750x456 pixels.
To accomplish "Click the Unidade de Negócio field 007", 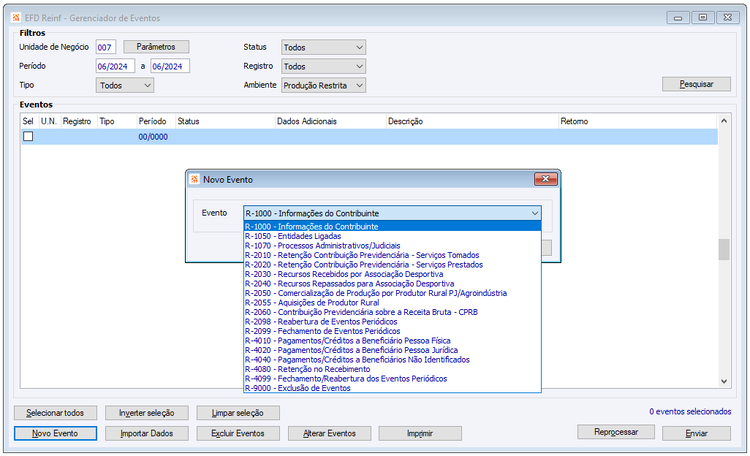I will [105, 47].
